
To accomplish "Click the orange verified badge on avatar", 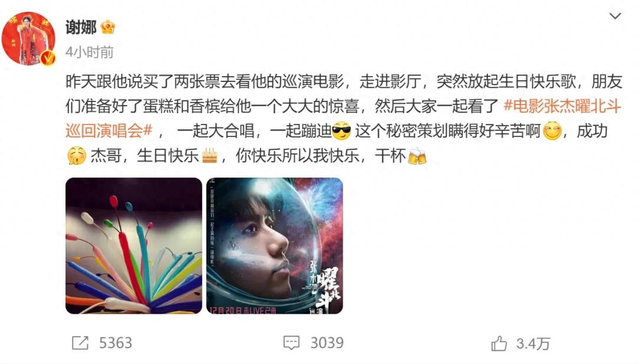I will click(48, 58).
